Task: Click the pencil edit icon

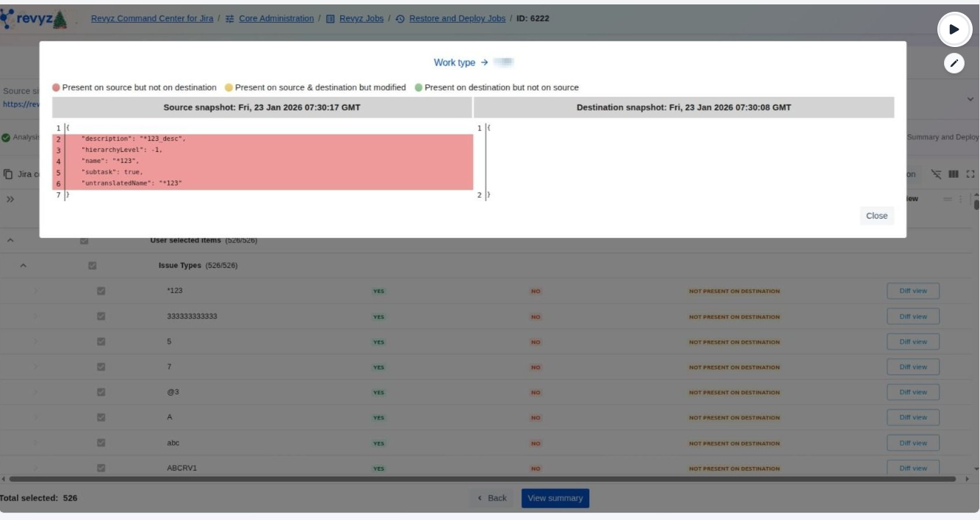Action: (954, 63)
